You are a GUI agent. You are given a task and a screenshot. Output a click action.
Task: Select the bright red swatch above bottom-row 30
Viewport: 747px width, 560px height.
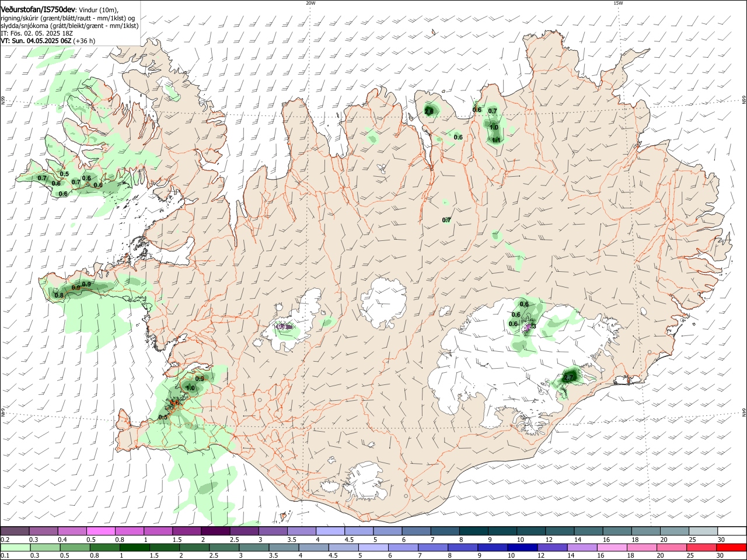(x=732, y=548)
